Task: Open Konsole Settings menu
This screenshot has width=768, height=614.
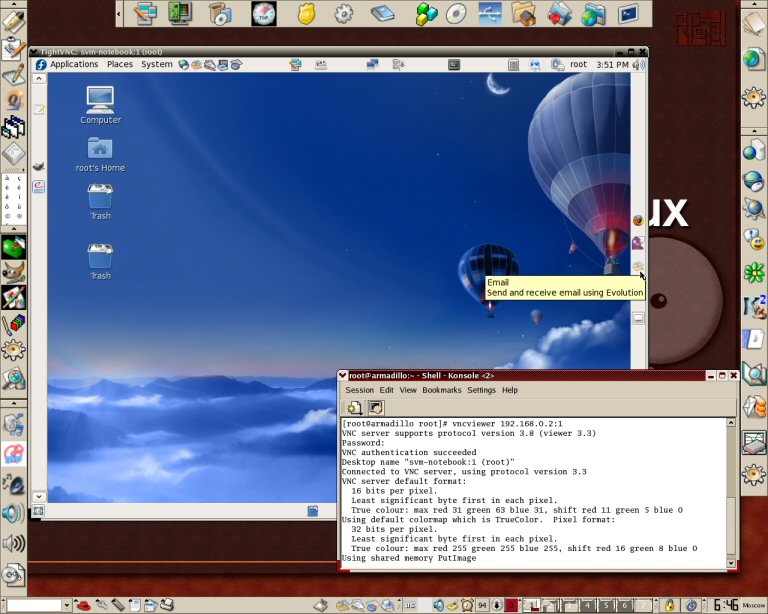Action: point(481,390)
